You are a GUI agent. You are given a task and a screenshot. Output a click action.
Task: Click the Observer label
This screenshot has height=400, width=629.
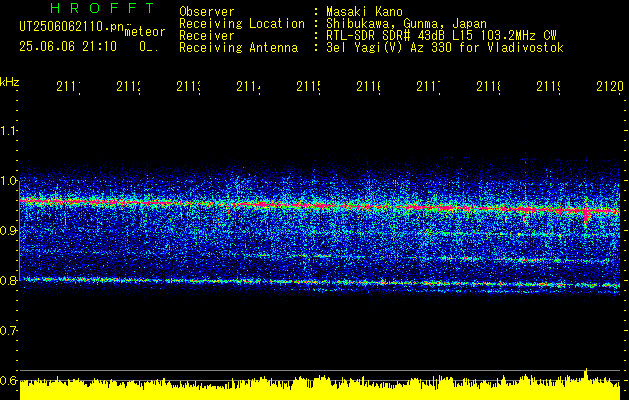[x=207, y=11]
